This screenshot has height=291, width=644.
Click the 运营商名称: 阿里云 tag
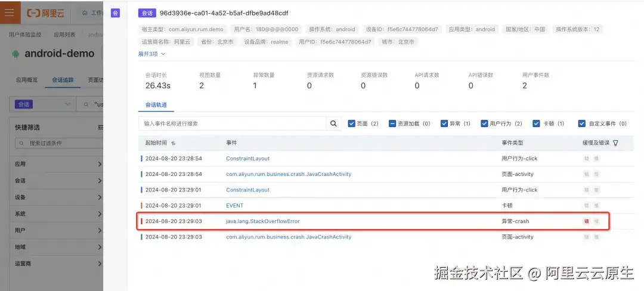[x=166, y=42]
